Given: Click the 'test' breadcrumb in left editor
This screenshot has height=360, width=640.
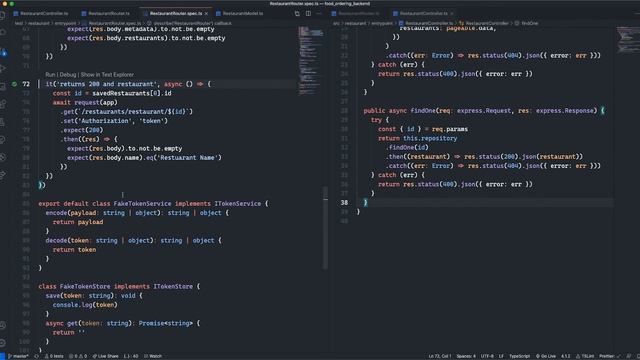Looking at the screenshot, I should coord(19,23).
